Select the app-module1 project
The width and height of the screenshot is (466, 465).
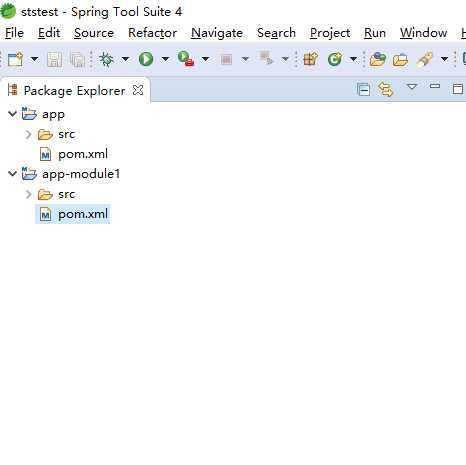(x=81, y=174)
